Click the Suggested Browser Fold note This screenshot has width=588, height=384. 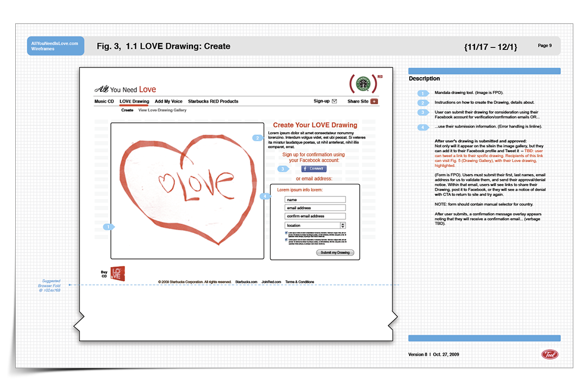click(49, 286)
